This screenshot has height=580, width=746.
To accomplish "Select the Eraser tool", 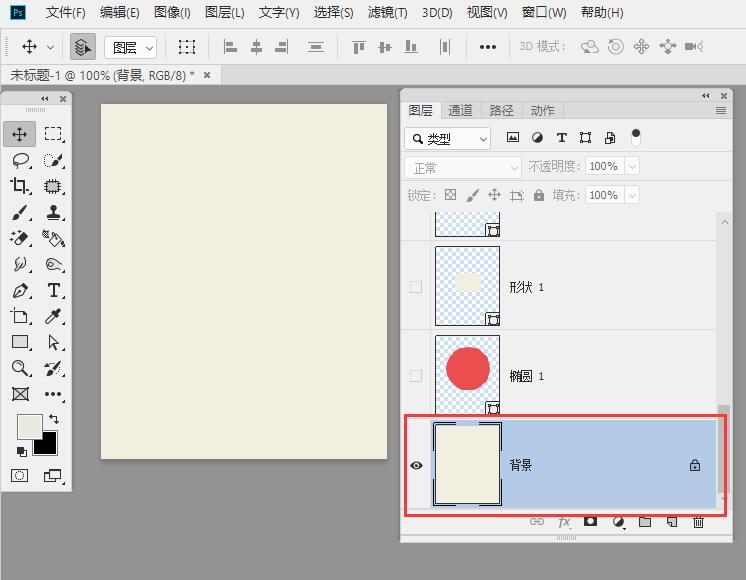I will [20, 238].
